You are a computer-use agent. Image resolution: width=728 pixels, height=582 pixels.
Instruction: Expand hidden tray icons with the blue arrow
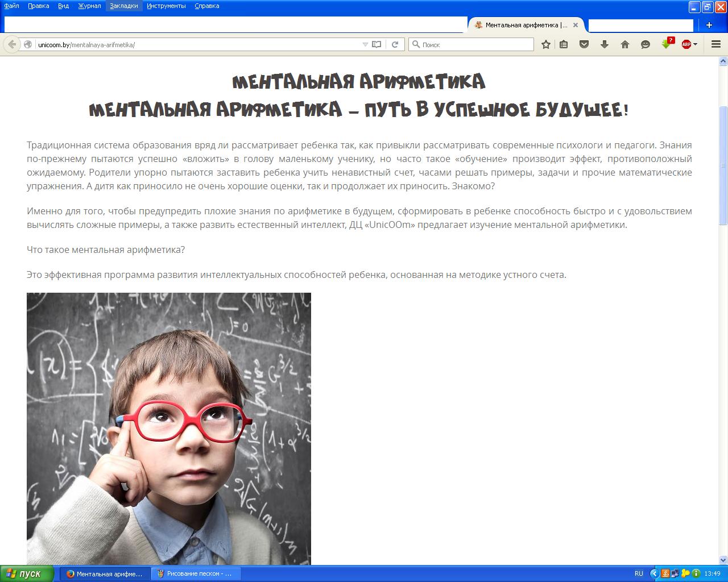coord(654,573)
